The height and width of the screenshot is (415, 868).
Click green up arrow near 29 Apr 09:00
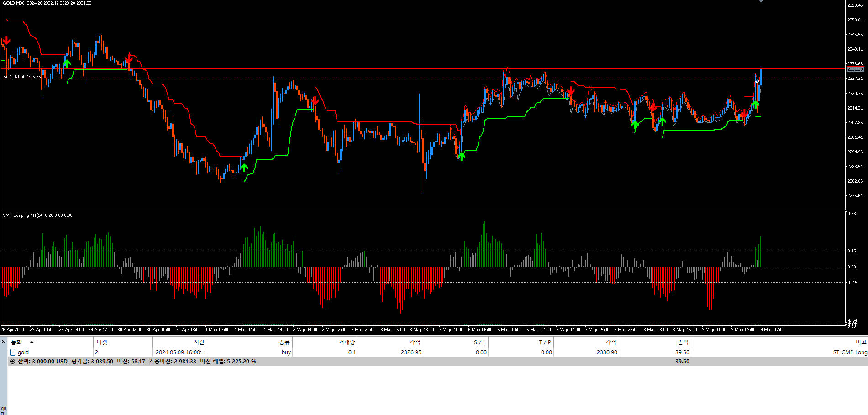click(x=67, y=63)
